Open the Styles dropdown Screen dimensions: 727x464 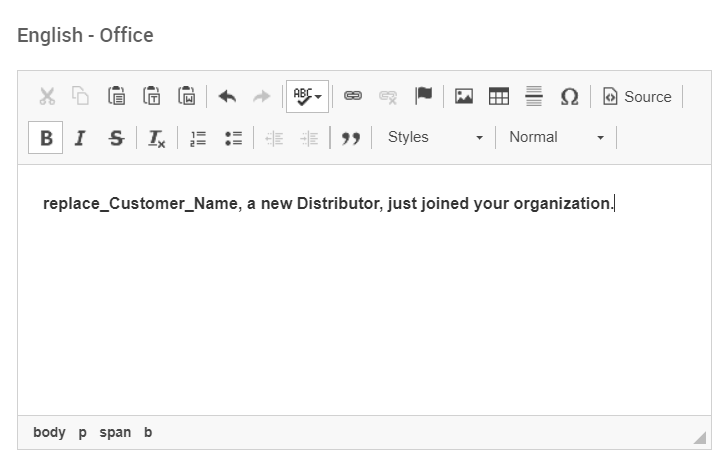point(435,138)
